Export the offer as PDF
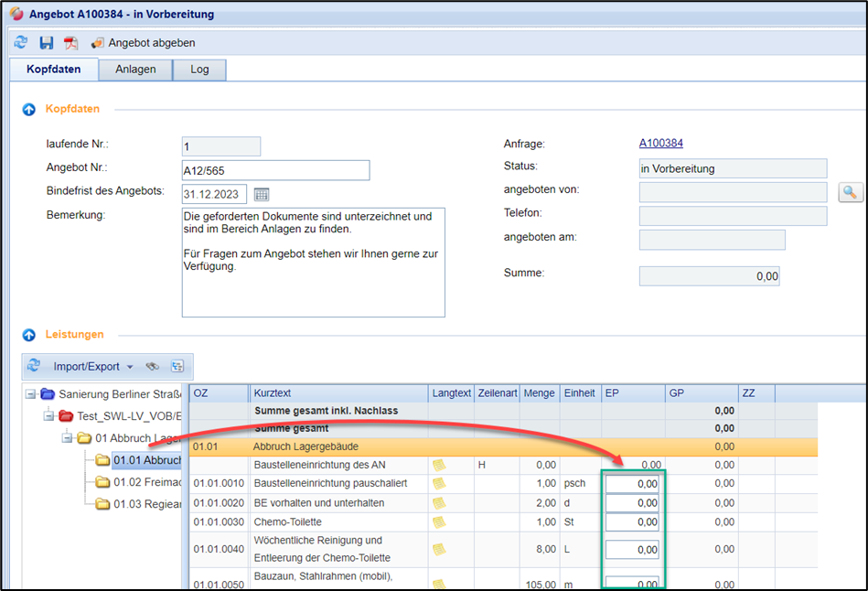The height and width of the screenshot is (591, 868). [x=70, y=43]
